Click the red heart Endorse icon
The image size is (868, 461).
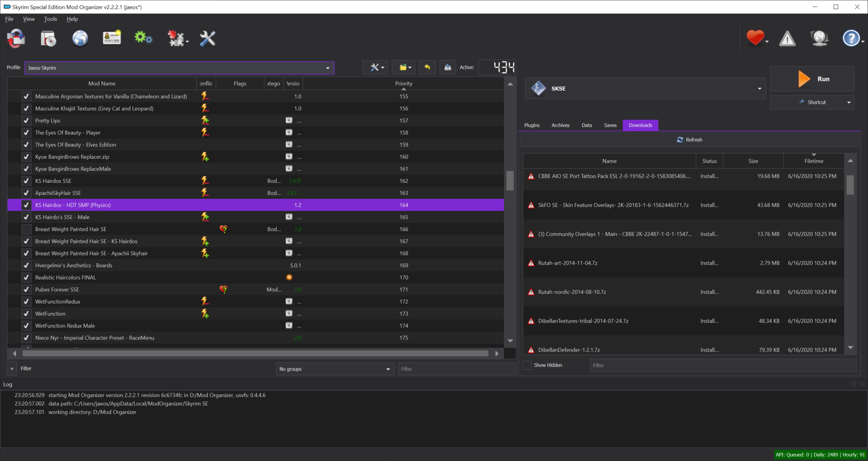(756, 38)
